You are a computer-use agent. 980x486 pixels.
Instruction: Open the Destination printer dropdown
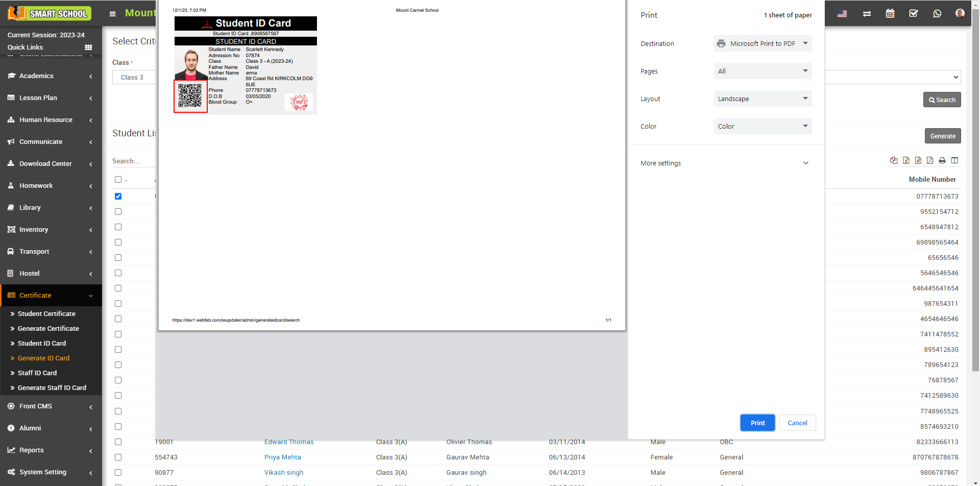click(x=763, y=44)
